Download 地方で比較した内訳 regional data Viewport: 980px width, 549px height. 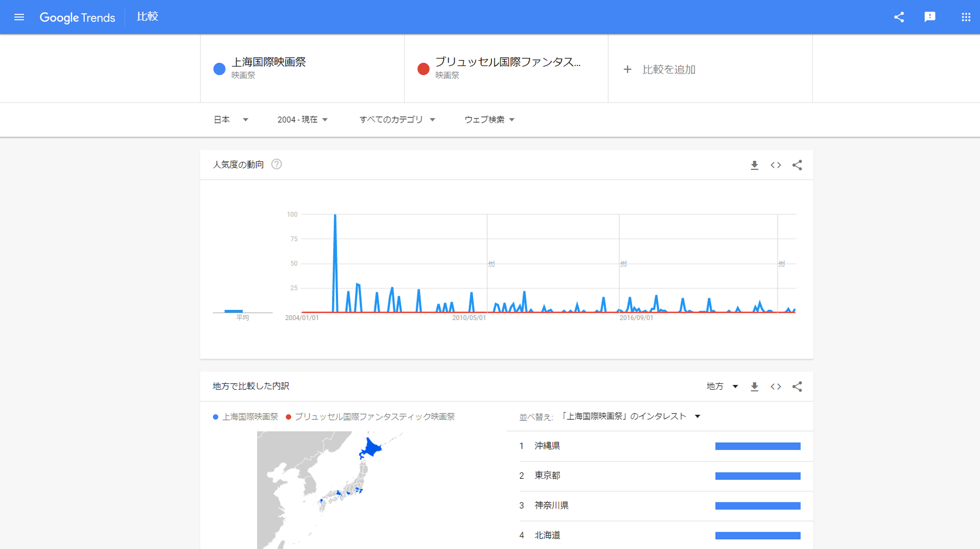click(x=754, y=387)
